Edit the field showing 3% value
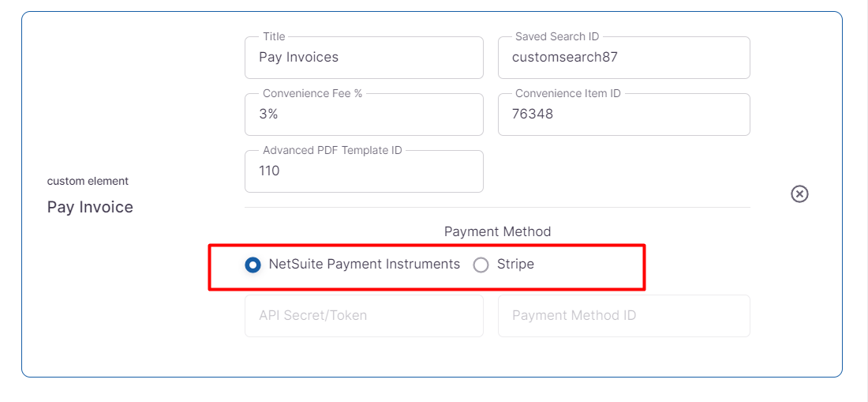Image resolution: width=868 pixels, height=402 pixels. coord(363,115)
